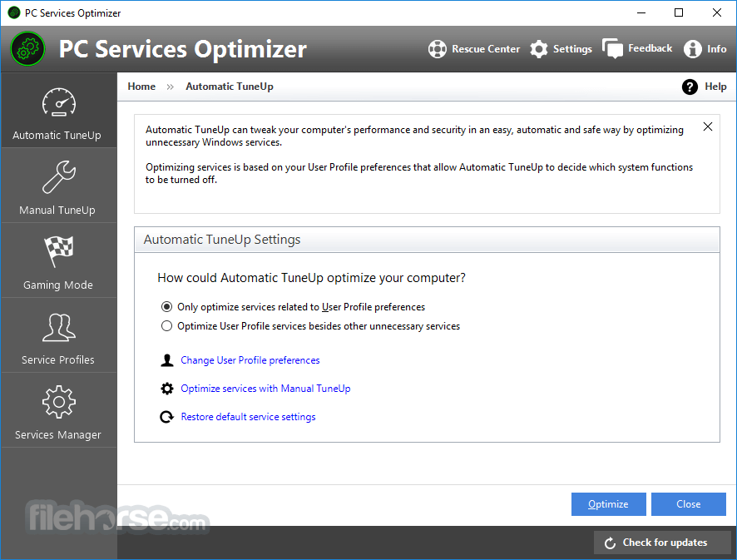
Task: Click the Gaming Mode sidebar label
Action: [x=58, y=285]
